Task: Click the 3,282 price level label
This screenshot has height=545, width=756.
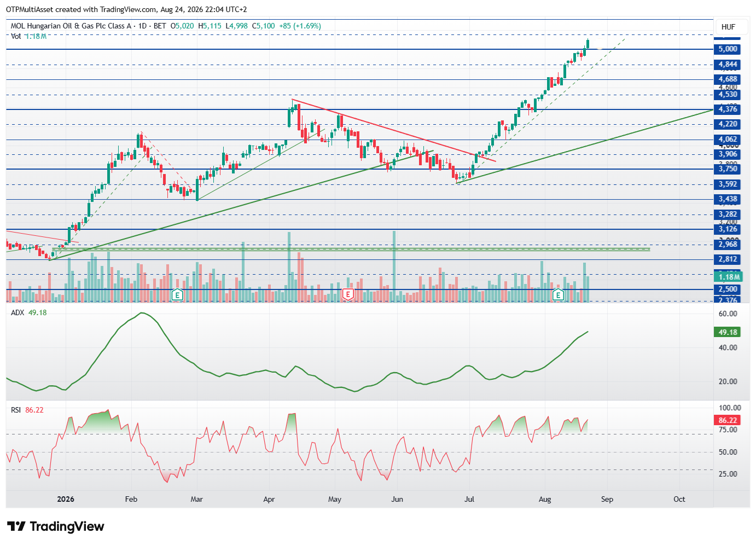Action: pos(728,214)
